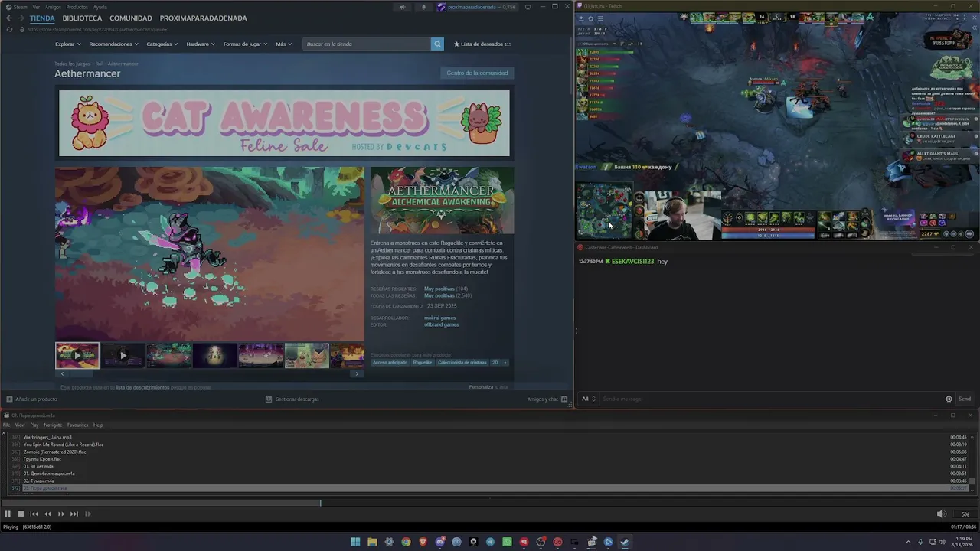Expand the Recomendaciones menu

pos(113,44)
